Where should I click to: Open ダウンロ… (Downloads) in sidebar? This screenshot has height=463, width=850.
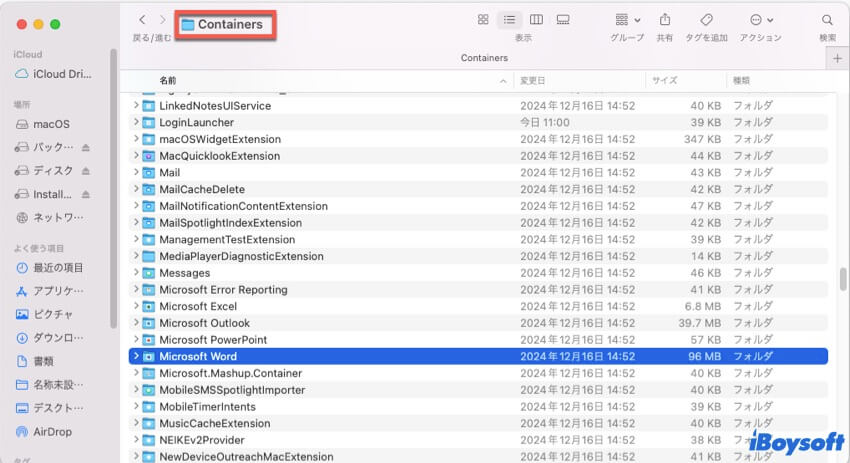tap(50, 338)
